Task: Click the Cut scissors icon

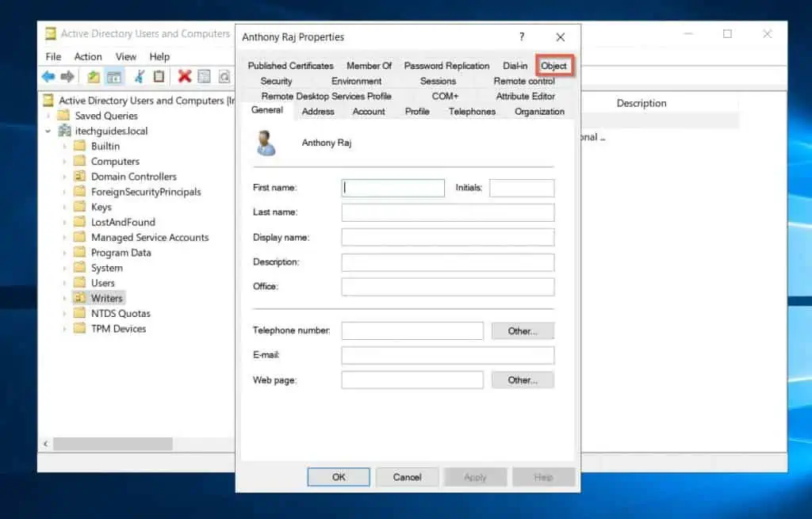Action: [x=139, y=77]
